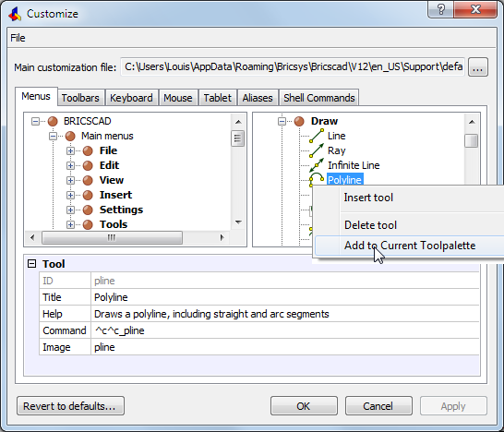Click the left tree vertical scrollbar thumb
Screen dimensions: 504x432
[x=238, y=138]
